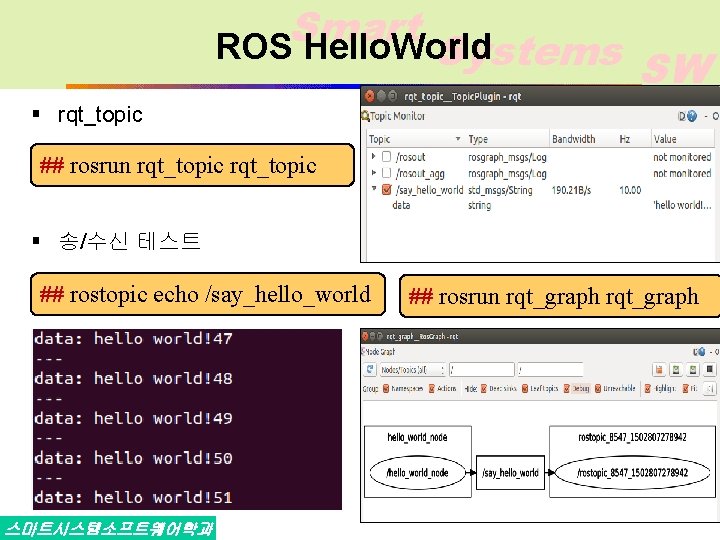720x540 pixels.
Task: Click the 'rostopic echo /say_hello_world' command box
Action: point(208,294)
